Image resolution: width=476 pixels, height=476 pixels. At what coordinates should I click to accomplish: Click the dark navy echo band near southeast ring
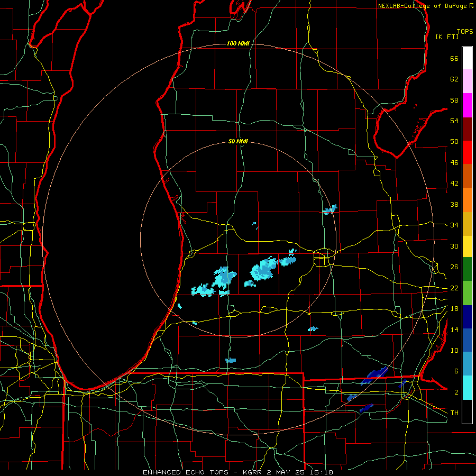[x=374, y=376]
